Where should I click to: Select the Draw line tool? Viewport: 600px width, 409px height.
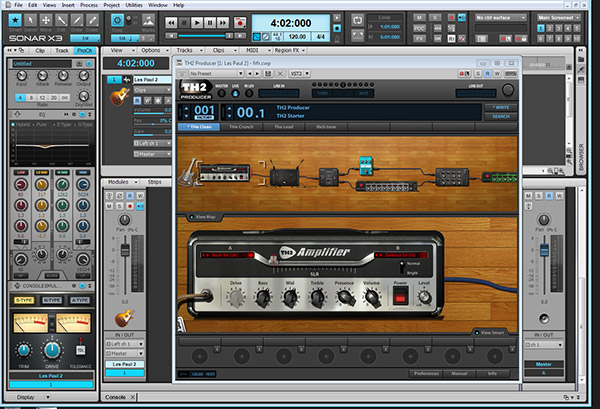pos(77,20)
